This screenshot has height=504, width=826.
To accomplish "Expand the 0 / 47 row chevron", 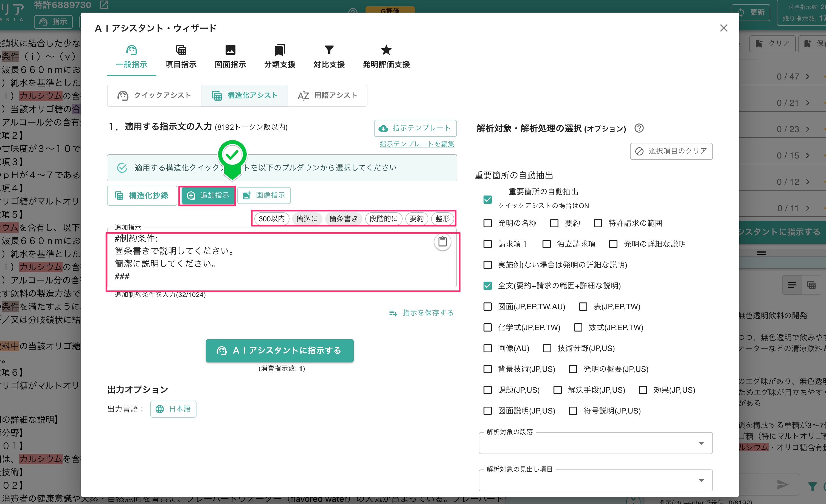I will 808,77.
